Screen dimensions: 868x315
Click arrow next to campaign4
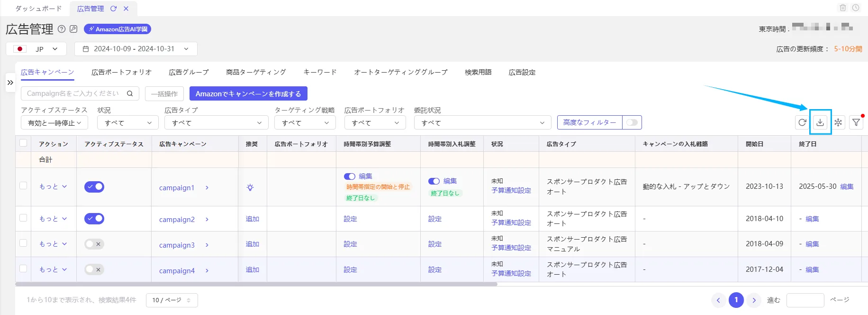point(207,271)
